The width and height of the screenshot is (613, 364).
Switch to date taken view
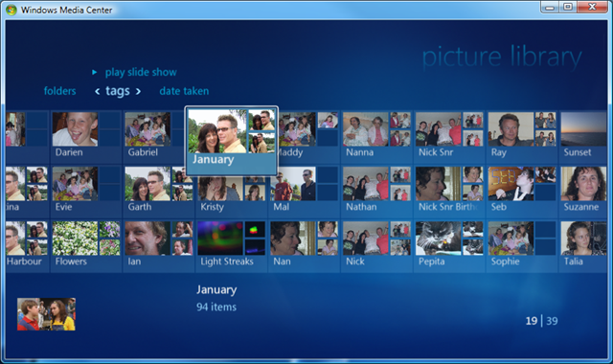point(184,91)
